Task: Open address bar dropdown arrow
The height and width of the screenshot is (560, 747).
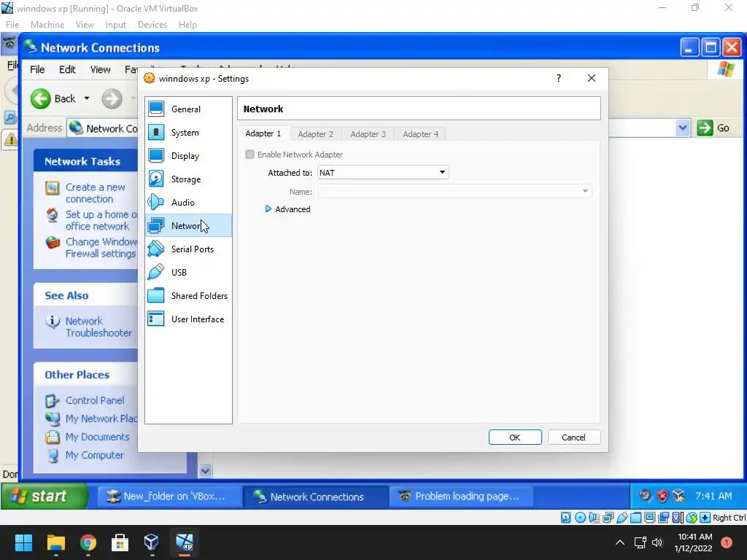Action: (x=683, y=128)
